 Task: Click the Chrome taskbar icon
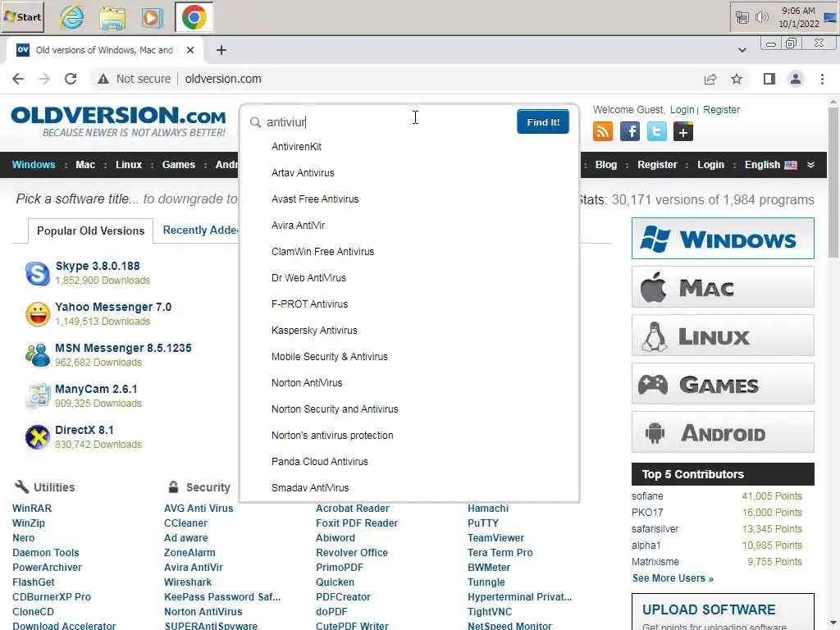pyautogui.click(x=194, y=18)
